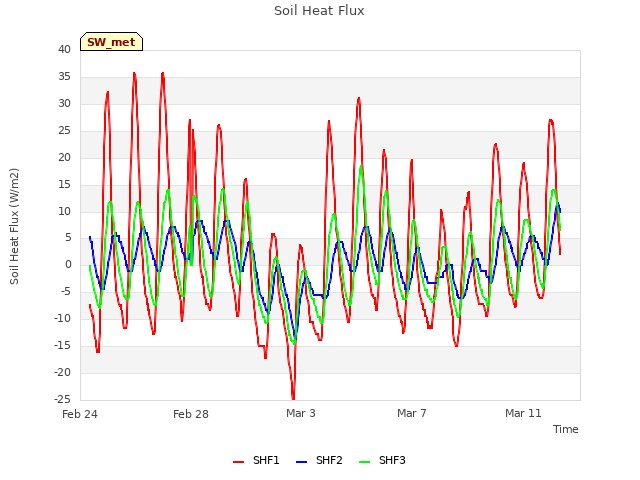Click the 'Feb 28' x-axis label

pos(191,414)
